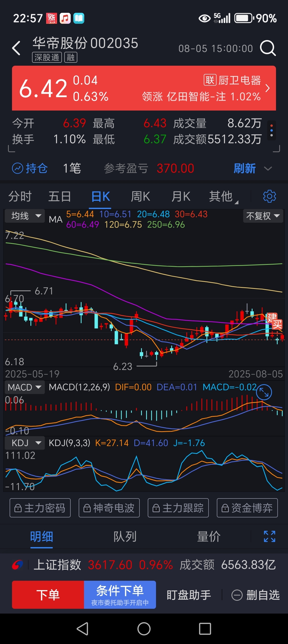Image resolution: width=288 pixels, height=644 pixels.
Task: Tap the 联 sector badge icon
Action: pos(210,80)
